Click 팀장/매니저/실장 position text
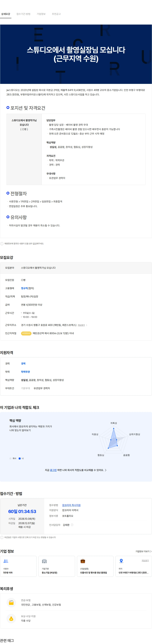This screenshot has width=152, height=644. 29,296
